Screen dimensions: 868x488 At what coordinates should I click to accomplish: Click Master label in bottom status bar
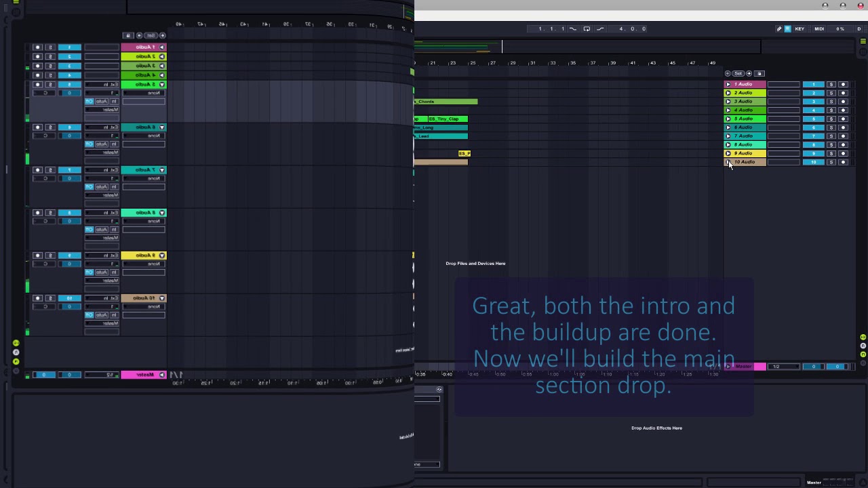[x=814, y=483]
